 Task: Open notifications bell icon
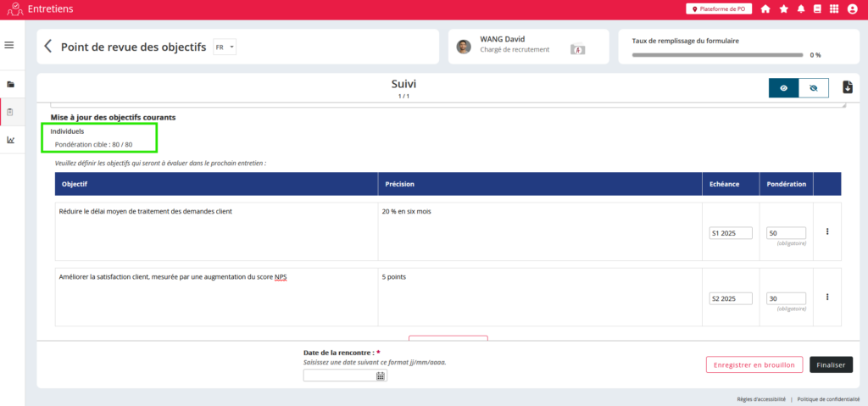800,9
